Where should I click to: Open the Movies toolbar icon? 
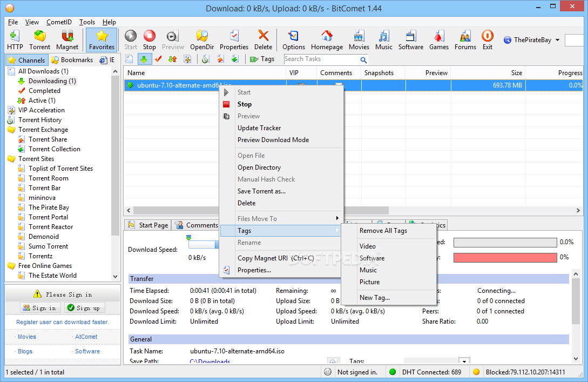click(x=359, y=40)
